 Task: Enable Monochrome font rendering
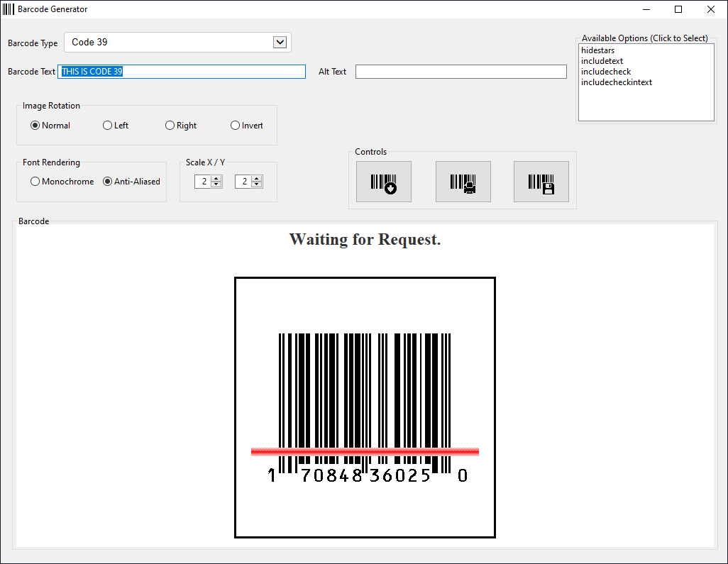tap(35, 182)
